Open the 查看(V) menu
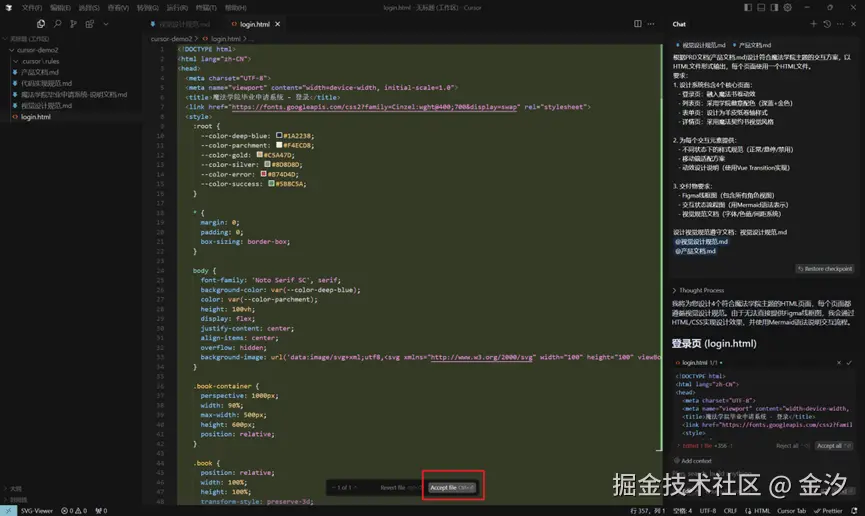 [118, 8]
